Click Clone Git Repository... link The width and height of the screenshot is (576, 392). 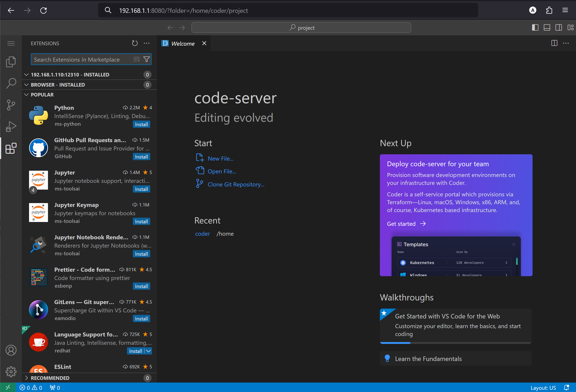tap(236, 184)
